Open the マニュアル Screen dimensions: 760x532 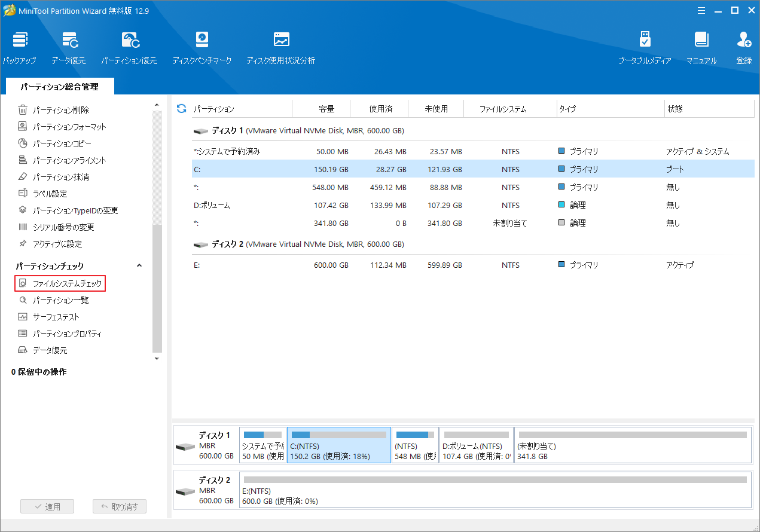[701, 48]
